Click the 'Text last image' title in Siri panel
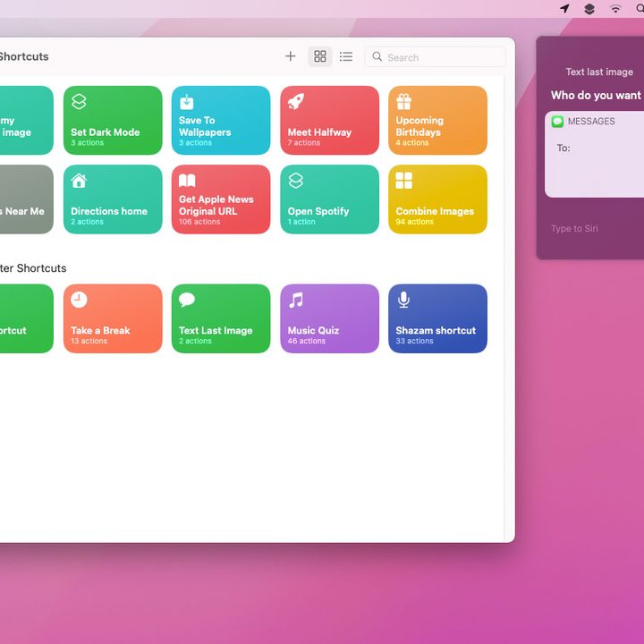 [x=599, y=72]
